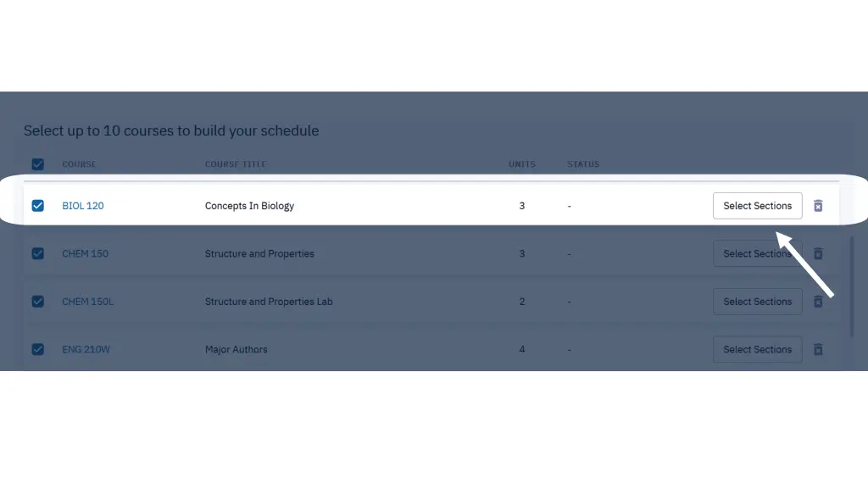Remove CHEM 150 using trash icon

point(818,253)
